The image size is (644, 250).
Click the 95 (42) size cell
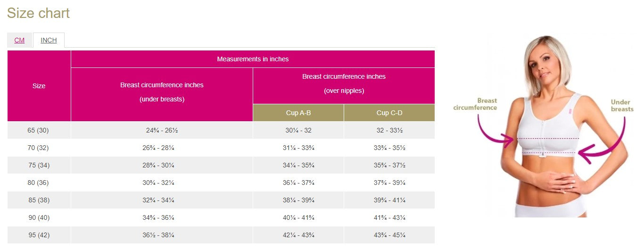(39, 235)
